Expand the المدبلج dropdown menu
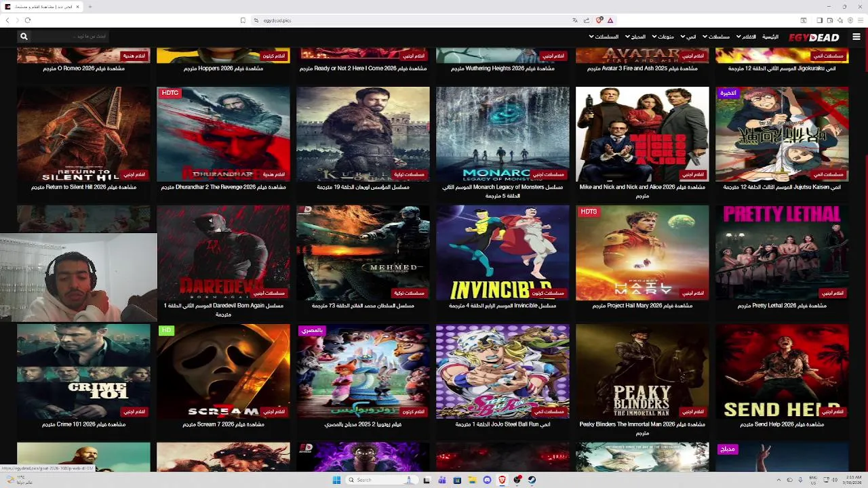 pos(636,37)
